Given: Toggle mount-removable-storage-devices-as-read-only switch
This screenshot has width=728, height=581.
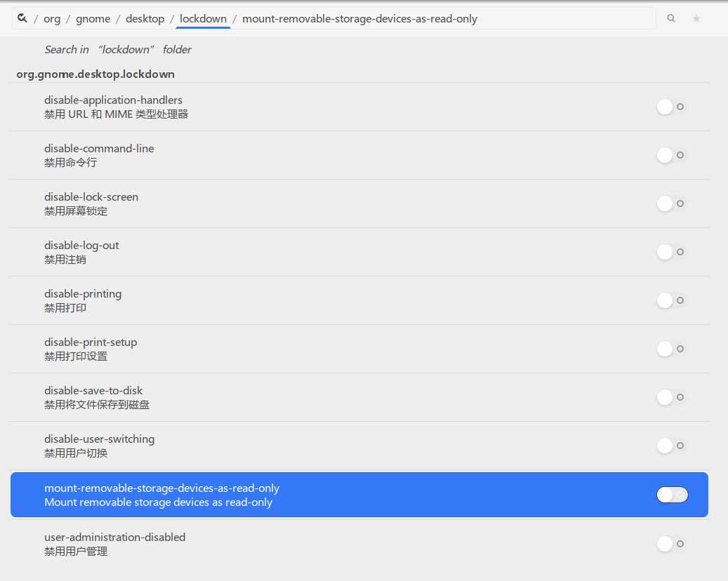Looking at the screenshot, I should tap(672, 495).
